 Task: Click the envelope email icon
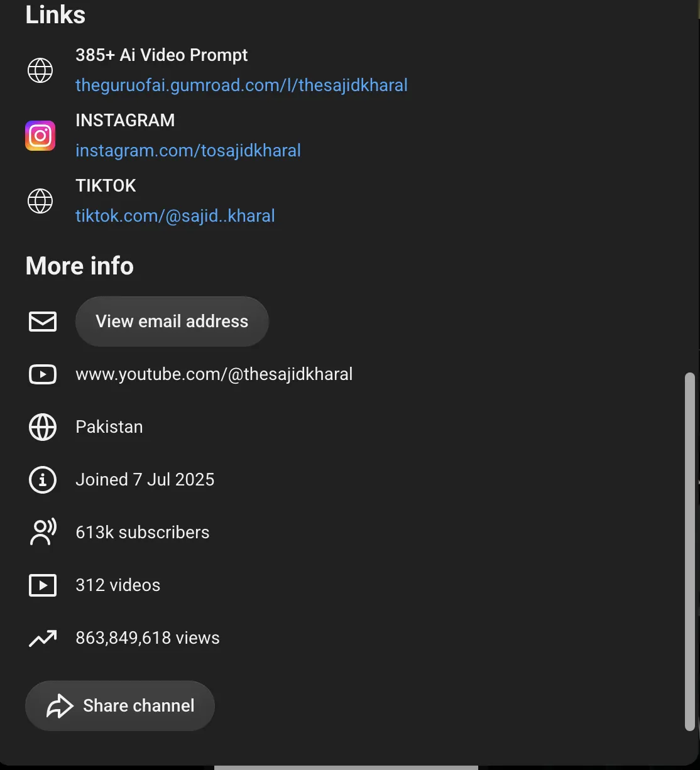click(x=43, y=322)
